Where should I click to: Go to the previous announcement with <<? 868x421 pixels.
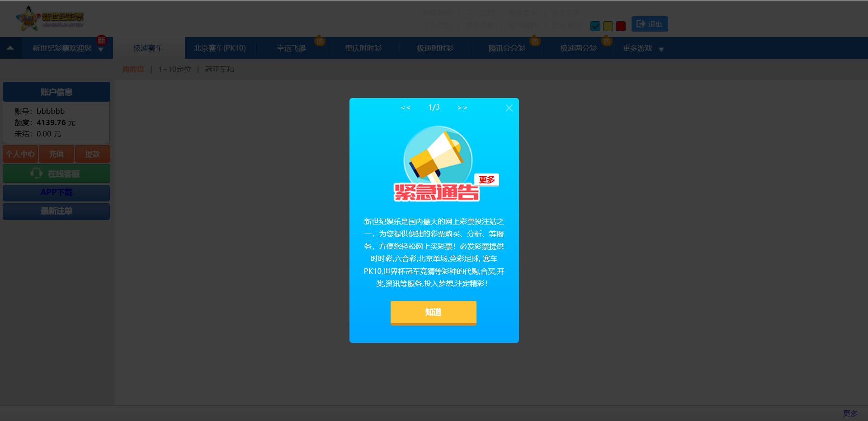click(x=406, y=108)
